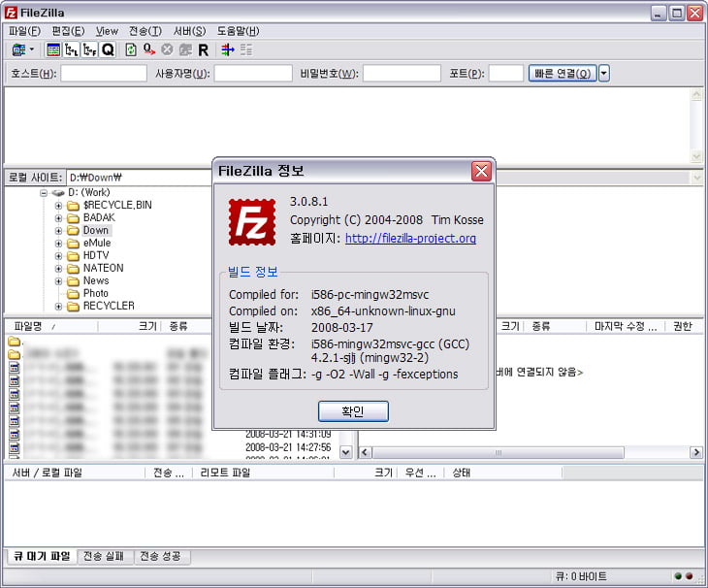
Task: Toggle directory comparison icon
Action: tap(246, 49)
